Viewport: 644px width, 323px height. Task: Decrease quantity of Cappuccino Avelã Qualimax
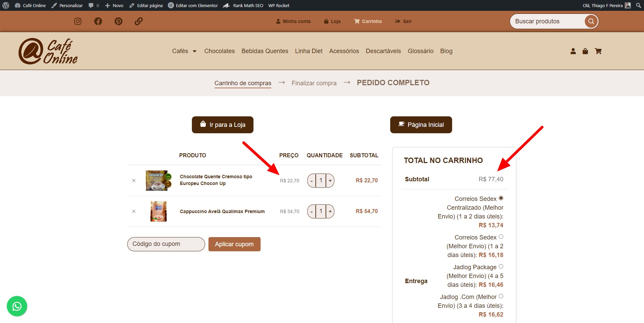coord(311,211)
